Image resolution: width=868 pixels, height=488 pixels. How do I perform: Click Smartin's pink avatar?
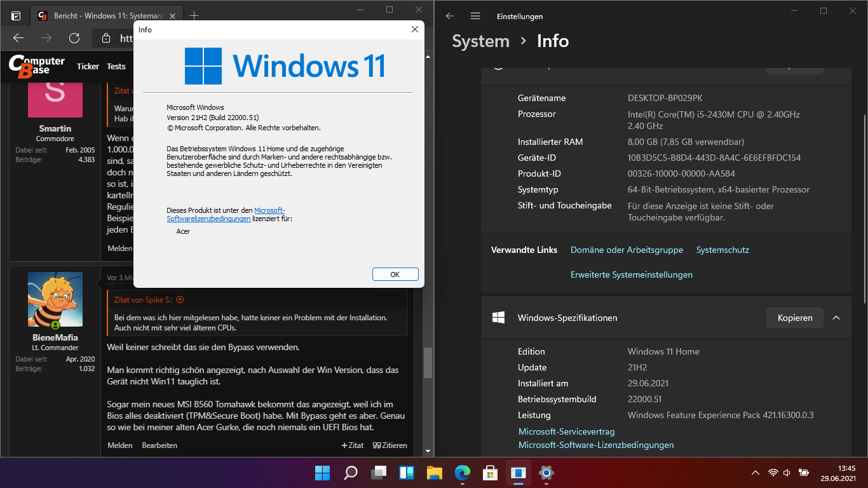55,100
